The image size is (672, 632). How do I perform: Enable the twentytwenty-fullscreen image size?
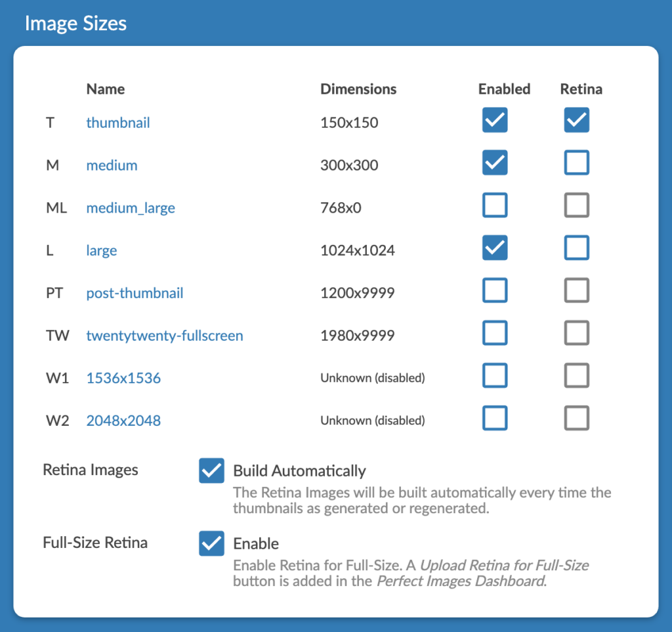click(x=495, y=333)
